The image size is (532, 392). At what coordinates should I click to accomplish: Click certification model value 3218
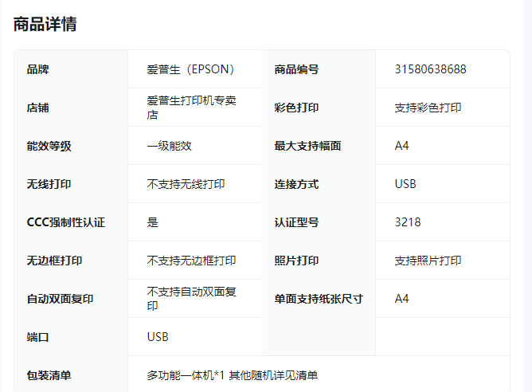coord(408,222)
